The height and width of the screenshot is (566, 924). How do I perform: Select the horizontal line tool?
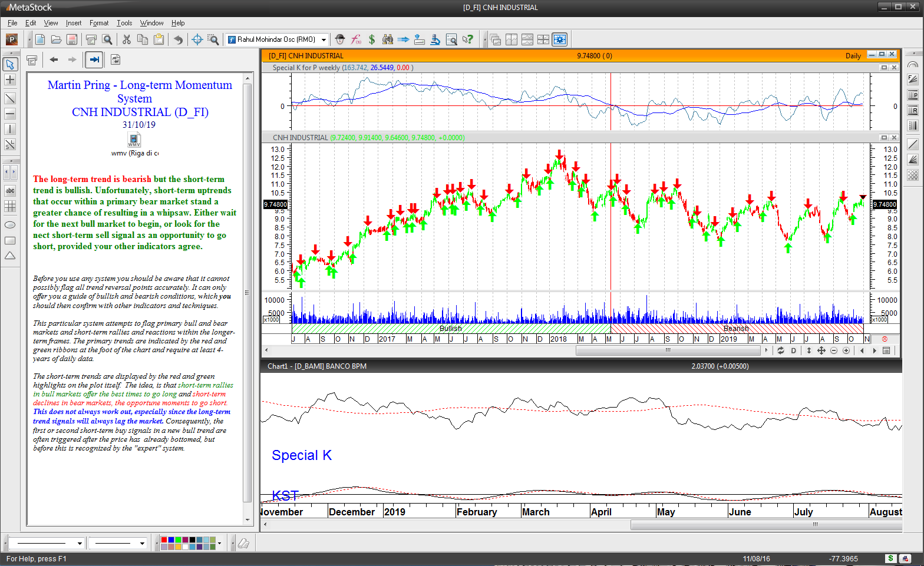click(10, 114)
